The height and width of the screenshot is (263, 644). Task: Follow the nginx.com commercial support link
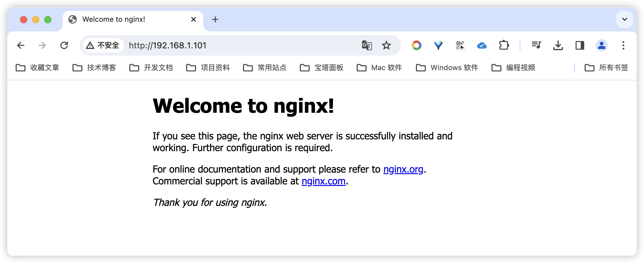click(x=324, y=181)
